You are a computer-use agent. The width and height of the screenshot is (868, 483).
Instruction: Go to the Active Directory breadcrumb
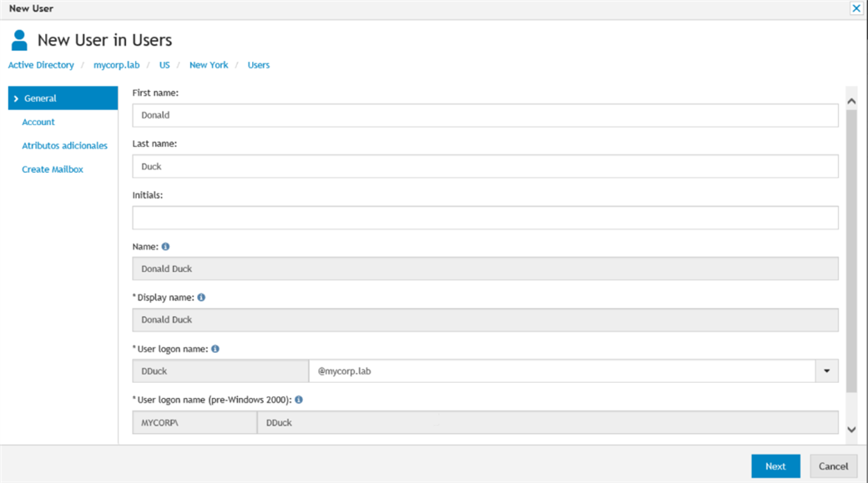[x=41, y=65]
